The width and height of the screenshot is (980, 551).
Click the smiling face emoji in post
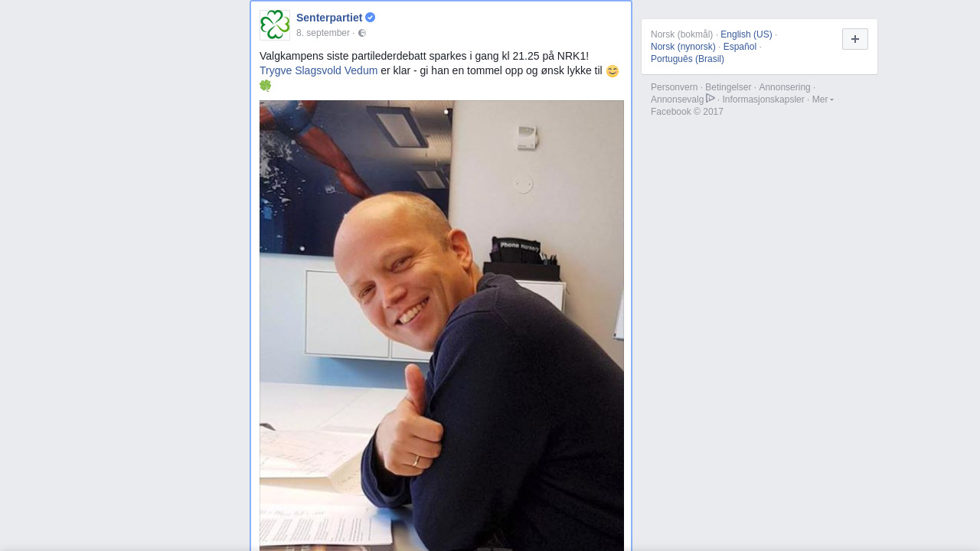(x=612, y=71)
